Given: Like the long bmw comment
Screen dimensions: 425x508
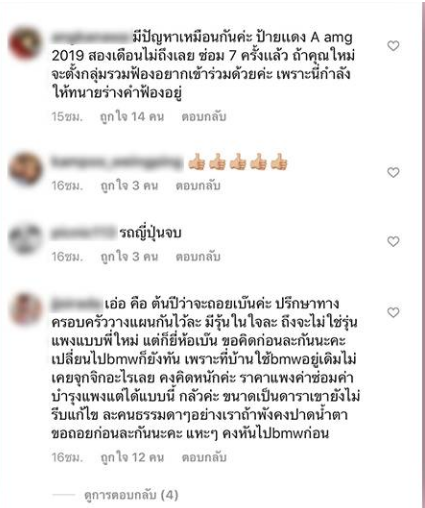Looking at the screenshot, I should (x=393, y=313).
